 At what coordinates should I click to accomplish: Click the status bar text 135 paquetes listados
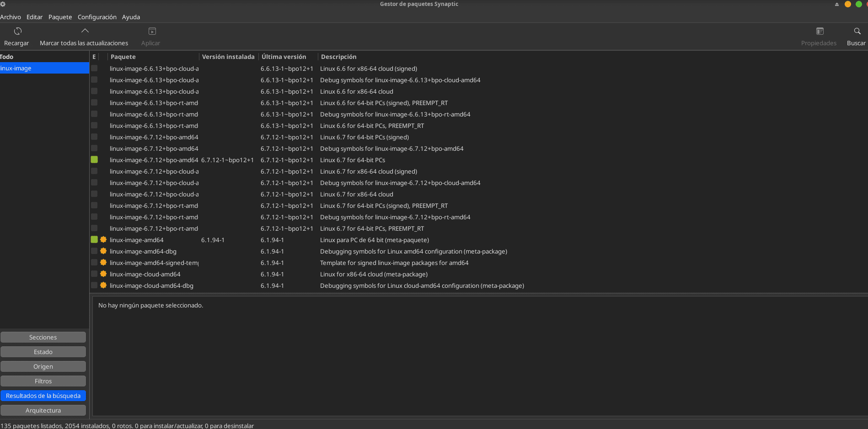[32, 425]
